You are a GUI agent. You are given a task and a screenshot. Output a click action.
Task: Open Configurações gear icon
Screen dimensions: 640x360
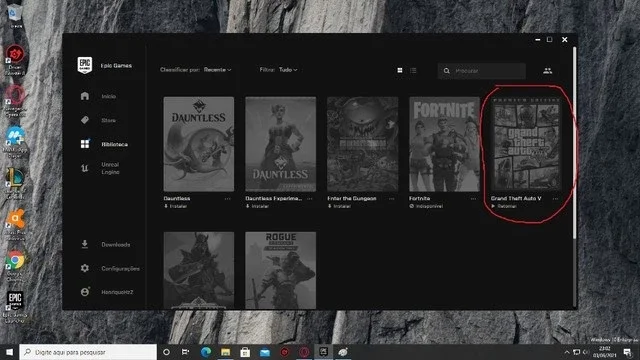85,268
